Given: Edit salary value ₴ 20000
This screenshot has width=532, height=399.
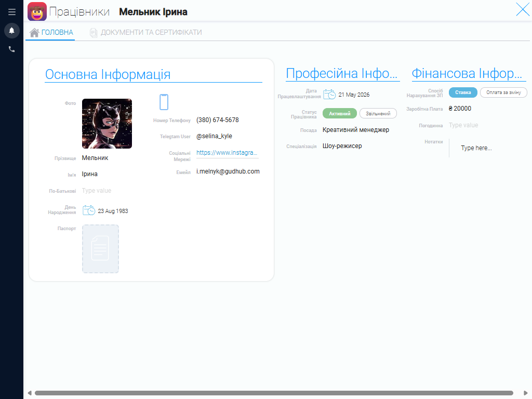Looking at the screenshot, I should point(460,109).
